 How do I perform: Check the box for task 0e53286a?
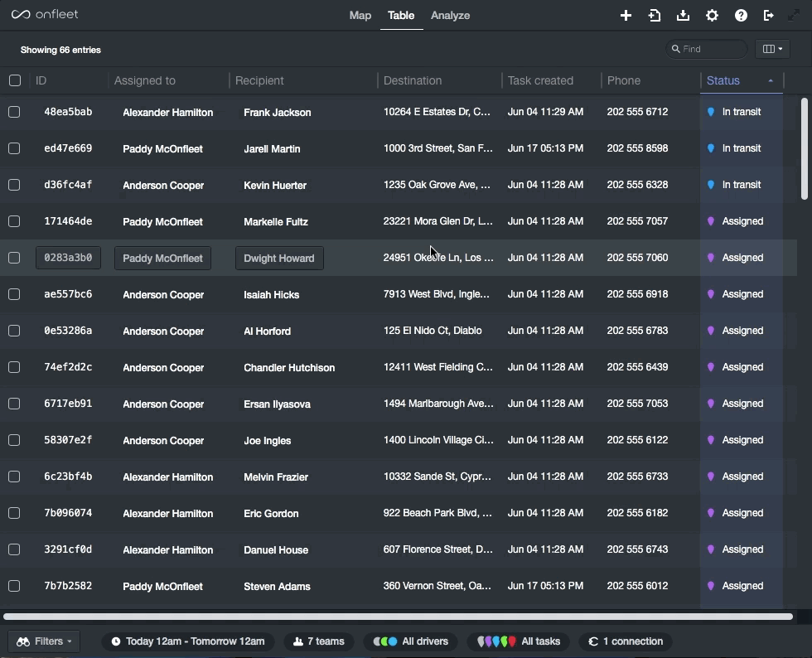15,331
